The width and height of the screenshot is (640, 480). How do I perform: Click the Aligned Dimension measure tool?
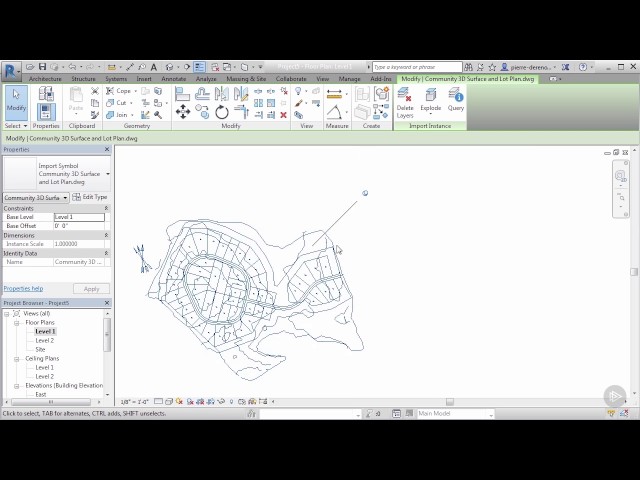[x=334, y=94]
